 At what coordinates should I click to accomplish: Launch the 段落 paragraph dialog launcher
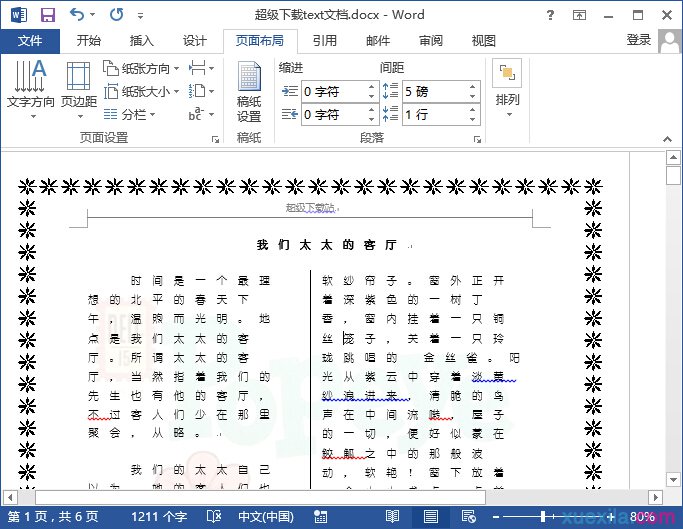[477, 139]
